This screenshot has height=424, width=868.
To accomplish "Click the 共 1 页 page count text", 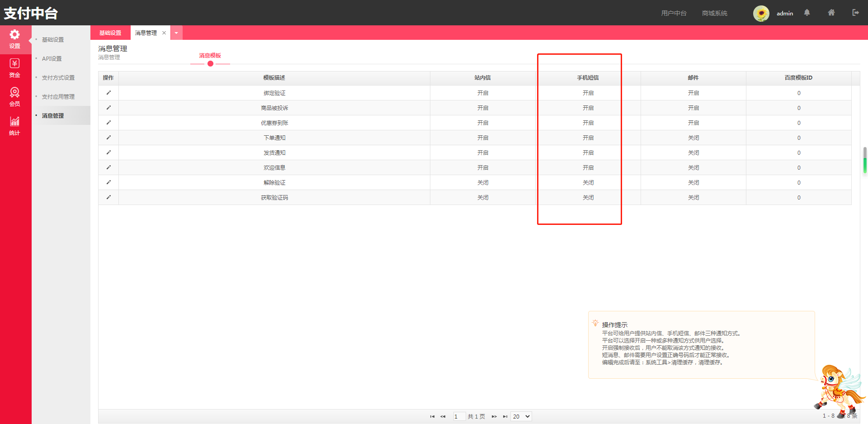I will pyautogui.click(x=476, y=416).
